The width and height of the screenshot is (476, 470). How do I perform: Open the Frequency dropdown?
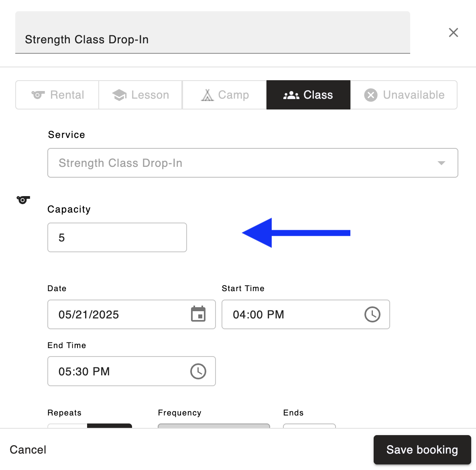[214, 425]
